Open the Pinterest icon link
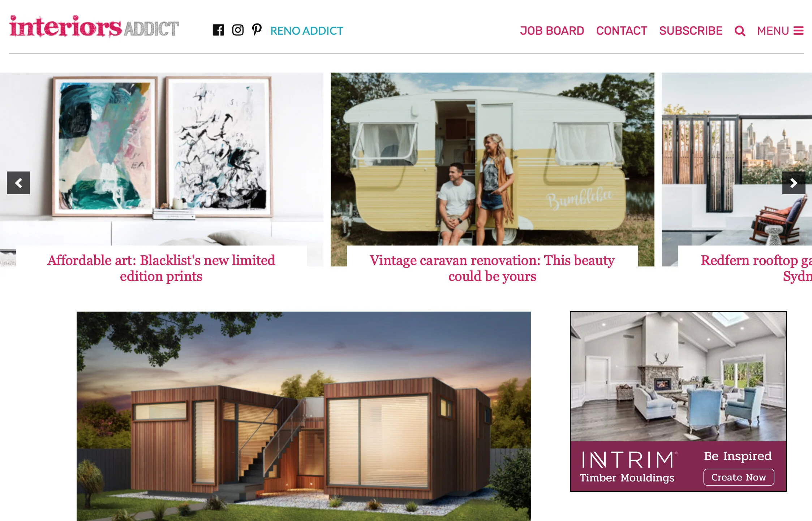This screenshot has height=521, width=812. point(257,30)
